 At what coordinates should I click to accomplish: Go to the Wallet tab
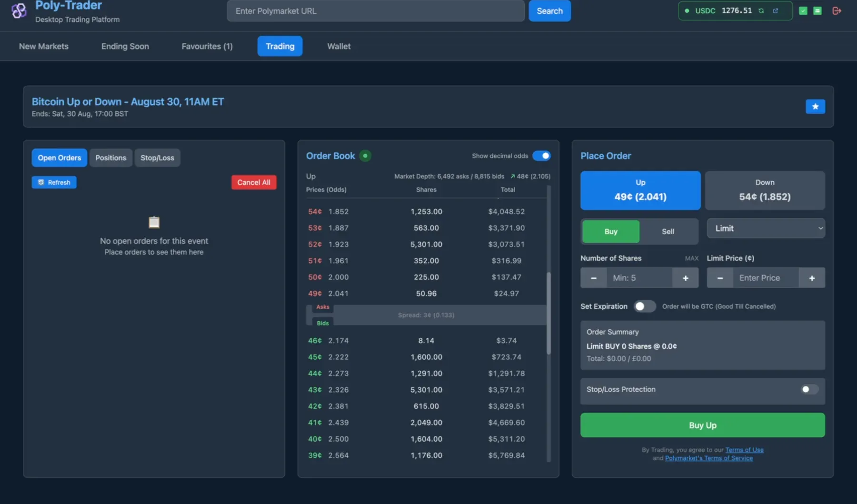tap(339, 46)
